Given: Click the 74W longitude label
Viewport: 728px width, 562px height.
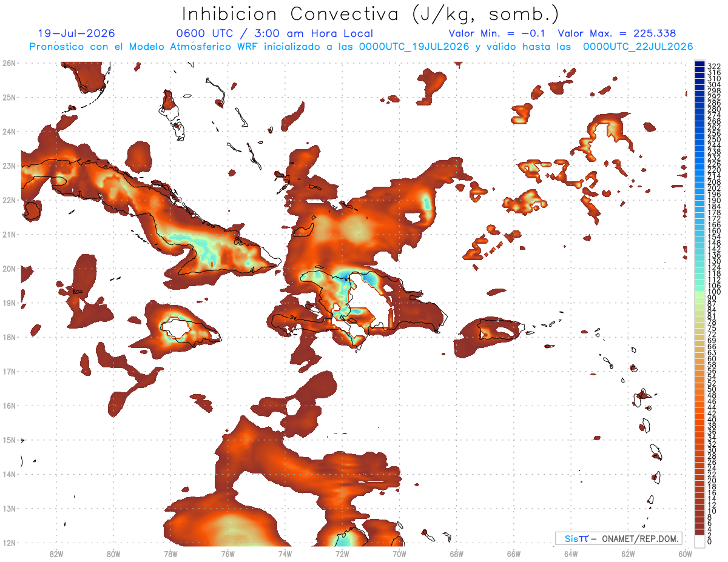Looking at the screenshot, I should (285, 554).
